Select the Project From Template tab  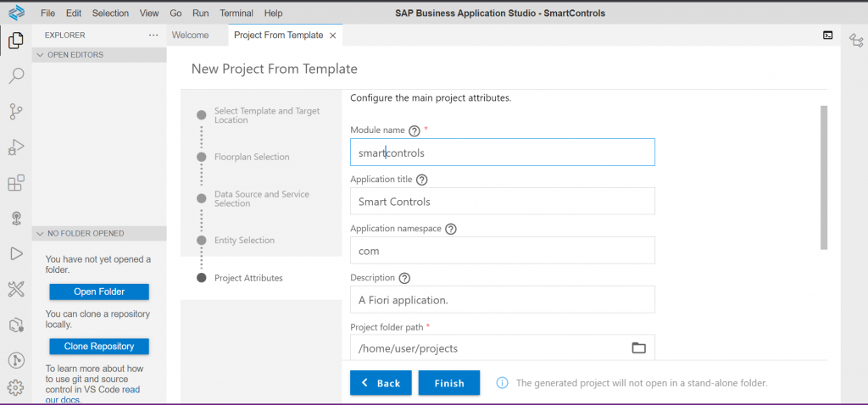coord(278,36)
